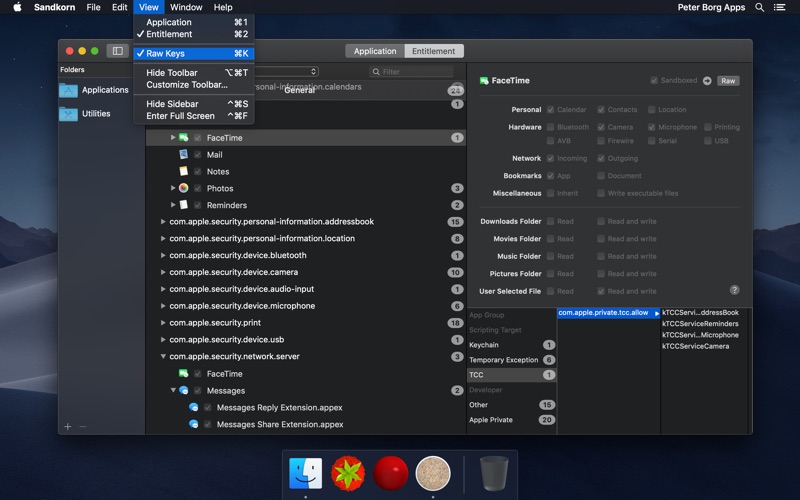Choose Customize Toolbar… menu item
The image size is (800, 500).
click(194, 85)
